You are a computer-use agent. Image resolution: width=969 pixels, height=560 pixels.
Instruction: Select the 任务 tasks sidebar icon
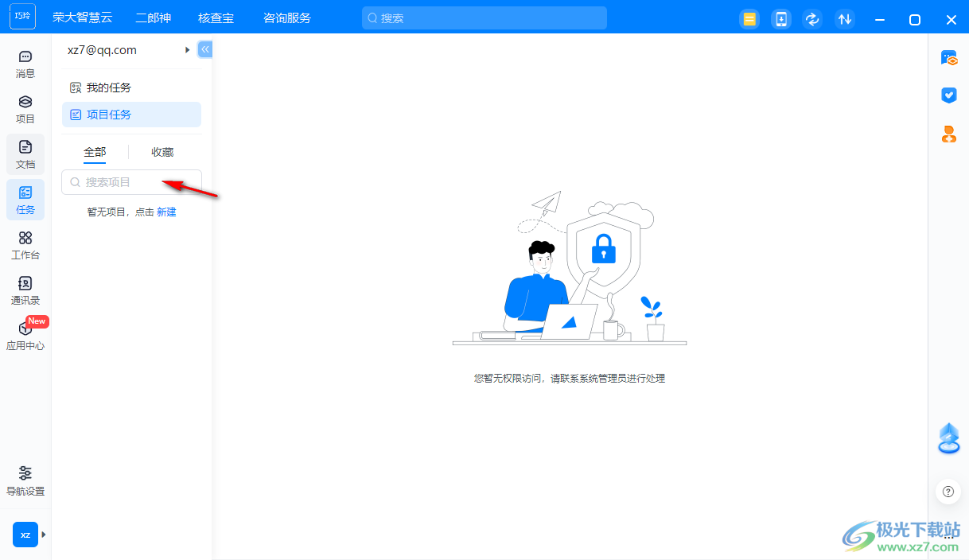click(x=25, y=200)
